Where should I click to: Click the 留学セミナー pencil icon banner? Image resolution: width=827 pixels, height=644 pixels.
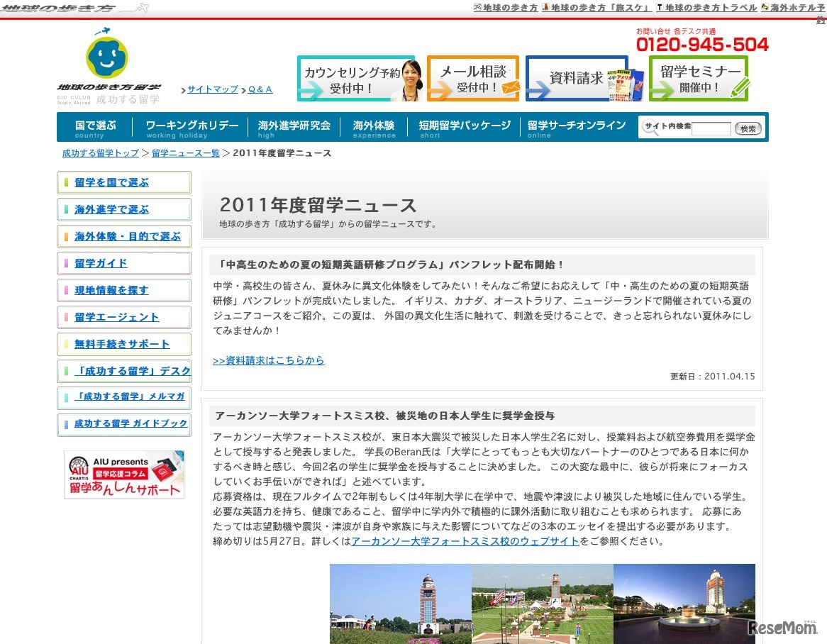(x=699, y=78)
